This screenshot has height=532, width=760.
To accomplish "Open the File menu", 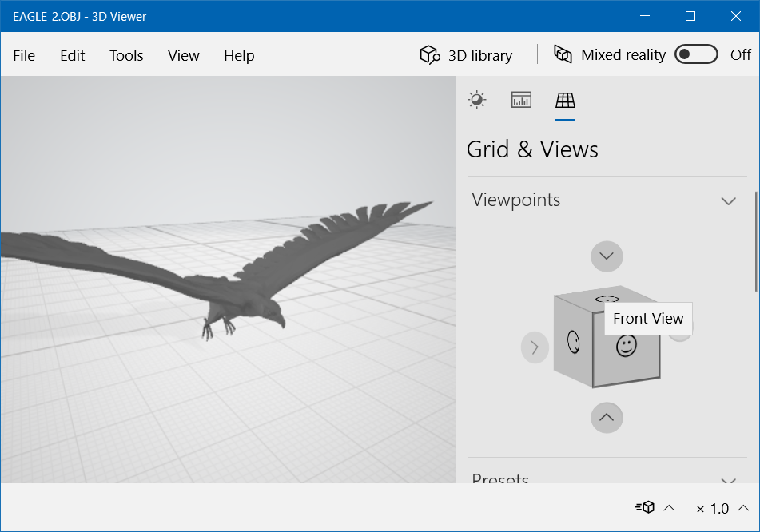I will tap(24, 55).
